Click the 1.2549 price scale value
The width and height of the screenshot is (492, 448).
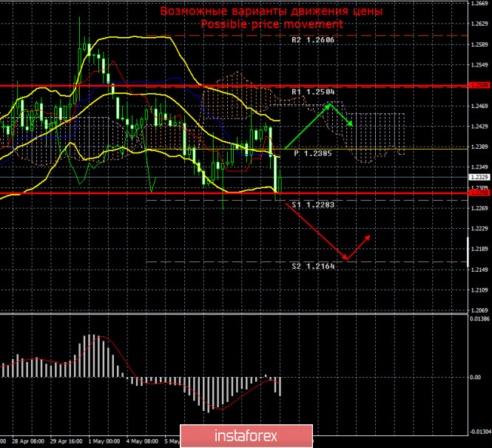[x=479, y=65]
